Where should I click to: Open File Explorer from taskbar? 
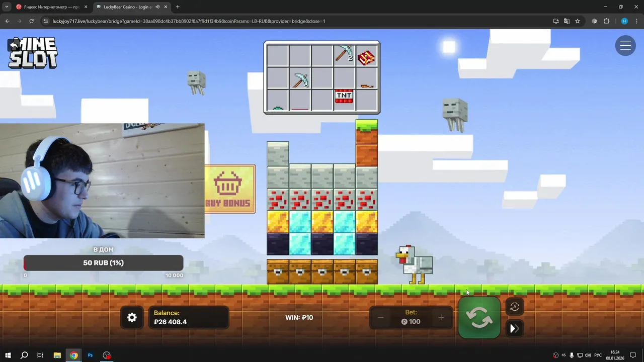57,355
